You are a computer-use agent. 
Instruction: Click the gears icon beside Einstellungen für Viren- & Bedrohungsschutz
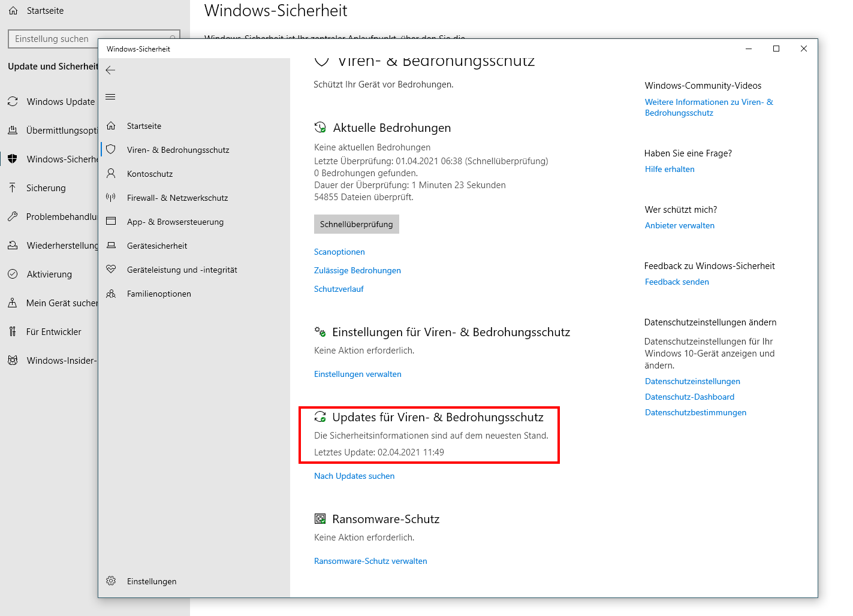(x=320, y=332)
